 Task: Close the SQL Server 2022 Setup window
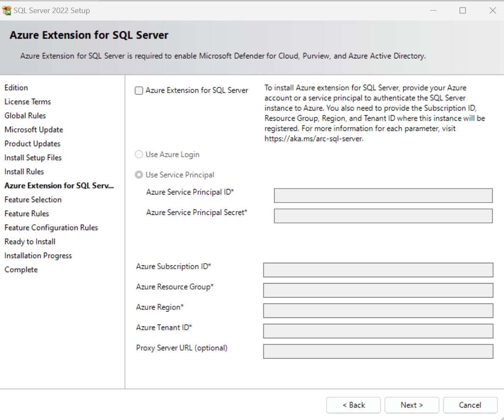click(493, 10)
